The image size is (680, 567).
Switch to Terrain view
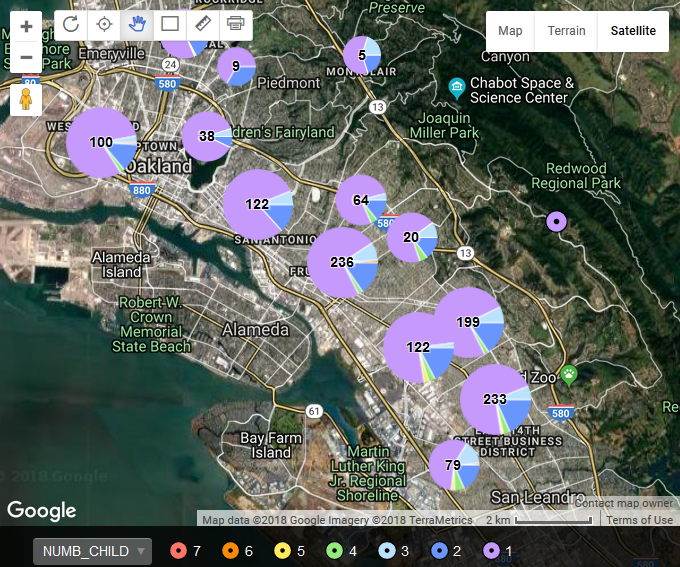point(566,31)
